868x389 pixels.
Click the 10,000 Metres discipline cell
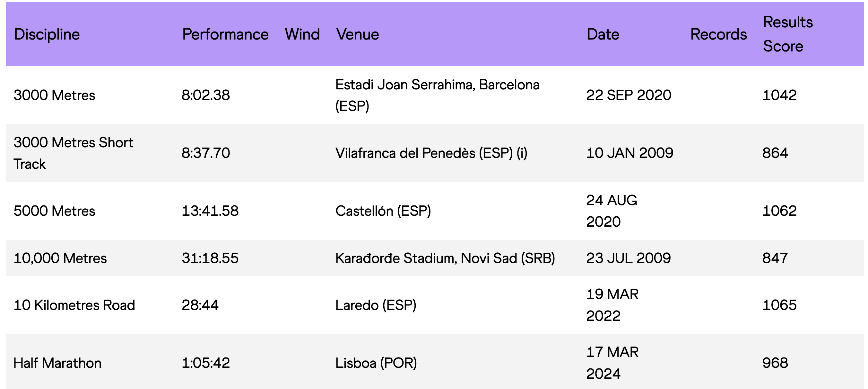click(x=60, y=258)
